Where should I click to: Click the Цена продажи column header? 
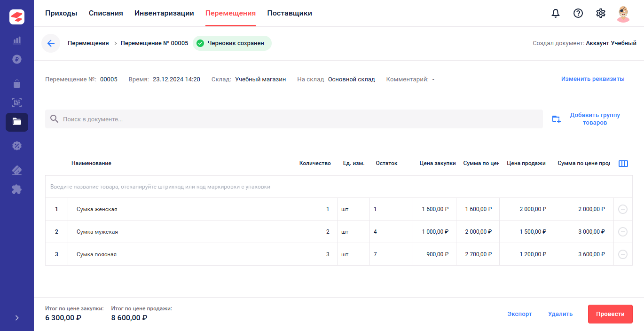click(x=526, y=163)
